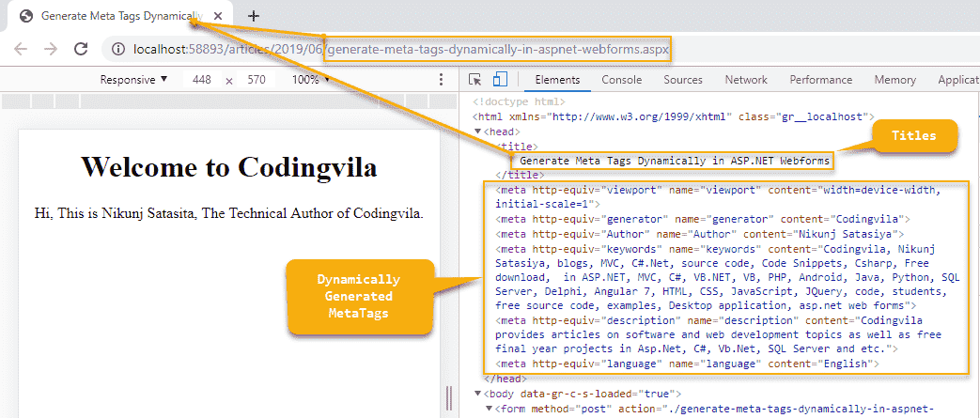
Task: Reload the page with refresh icon
Action: [81, 49]
